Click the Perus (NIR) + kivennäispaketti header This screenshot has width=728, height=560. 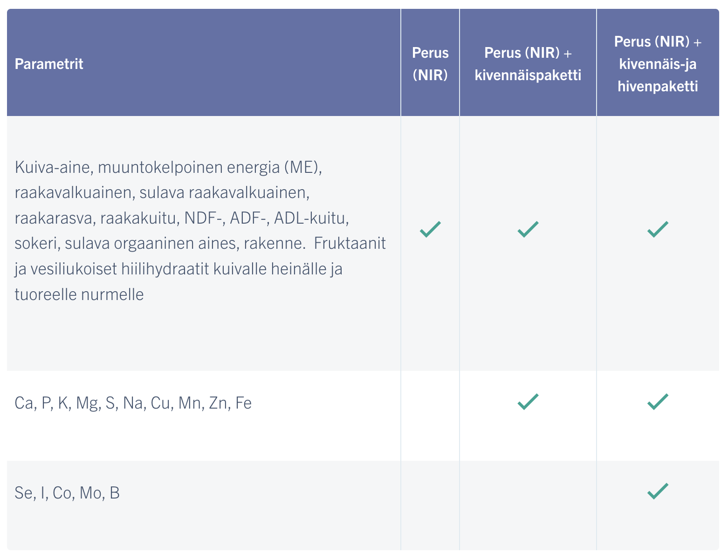point(528,64)
